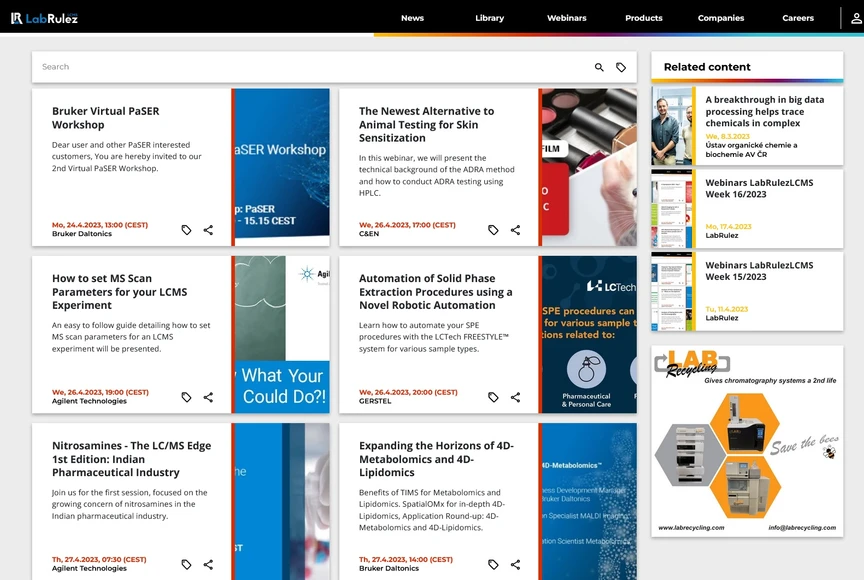
Task: Tag the MS Scan Parameters webinar
Action: pos(186,397)
